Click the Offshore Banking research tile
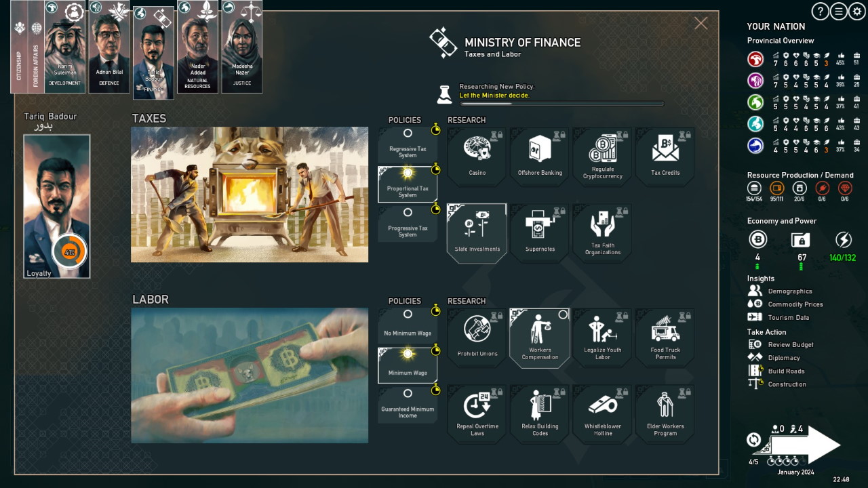 tap(540, 155)
